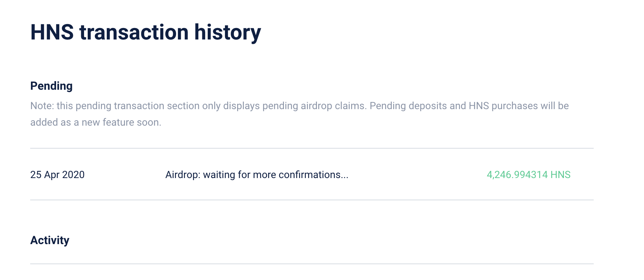Select the Activity section heading
The image size is (644, 280).
click(50, 240)
